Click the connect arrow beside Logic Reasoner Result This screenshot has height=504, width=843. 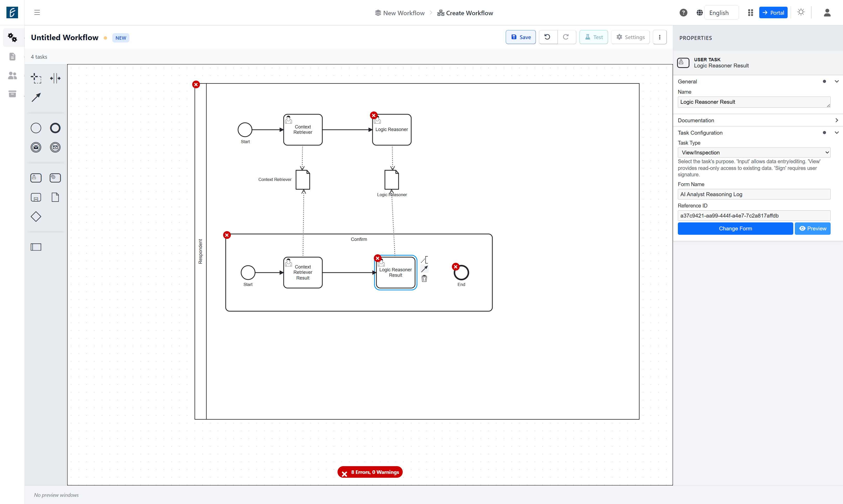[x=424, y=269]
